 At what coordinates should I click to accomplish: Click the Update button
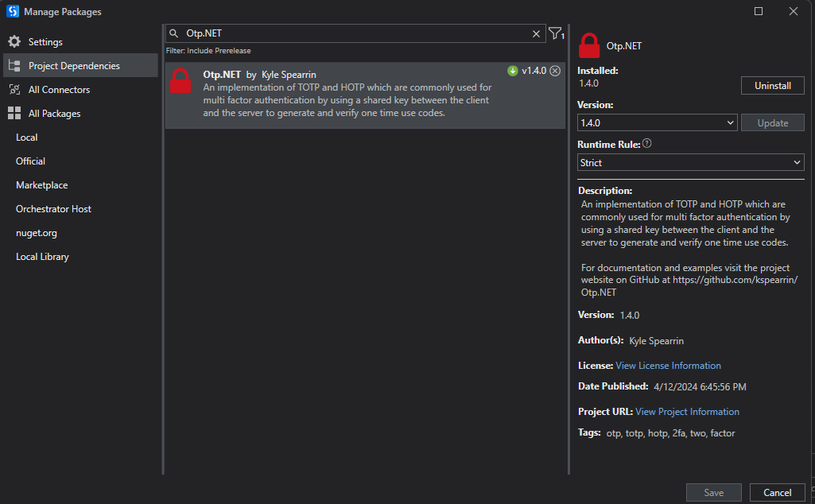point(772,122)
